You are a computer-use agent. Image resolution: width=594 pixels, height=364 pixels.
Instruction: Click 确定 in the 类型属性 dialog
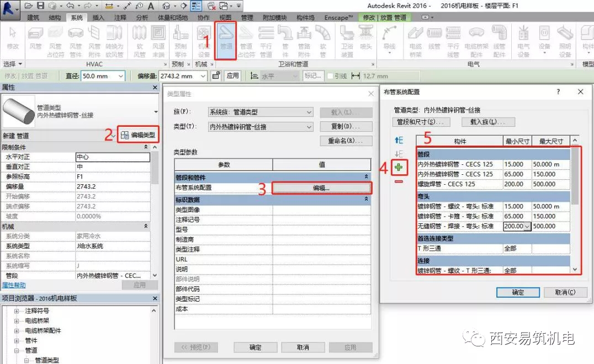256,347
